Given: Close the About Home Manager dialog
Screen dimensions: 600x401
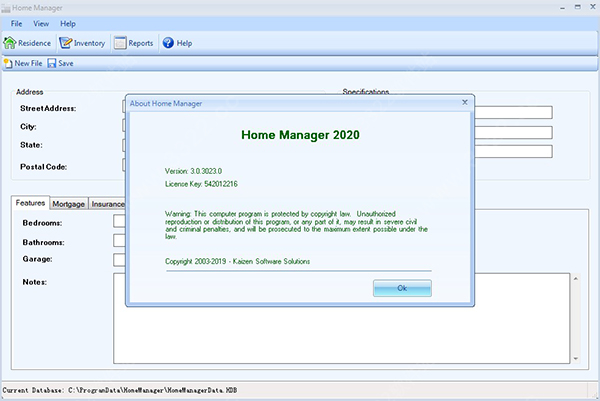Looking at the screenshot, I should [x=465, y=102].
